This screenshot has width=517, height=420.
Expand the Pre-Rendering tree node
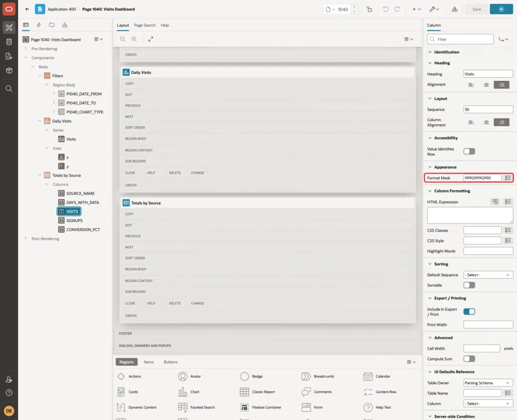click(26, 48)
